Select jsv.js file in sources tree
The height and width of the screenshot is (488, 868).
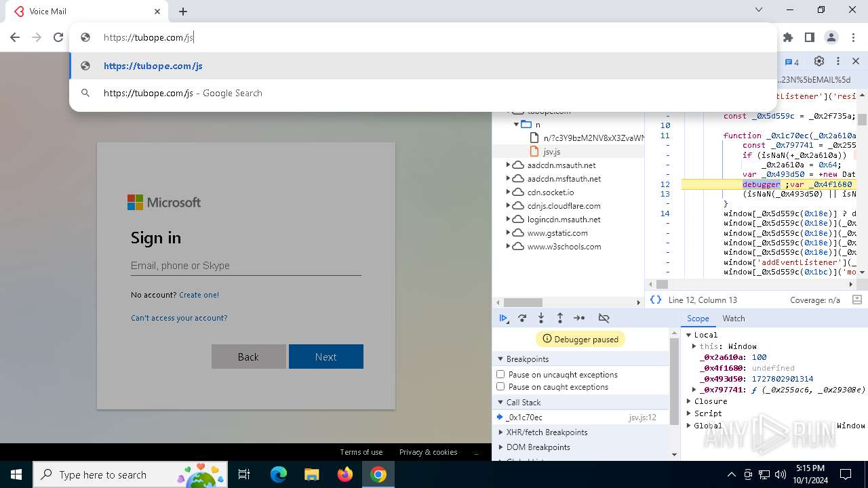551,152
